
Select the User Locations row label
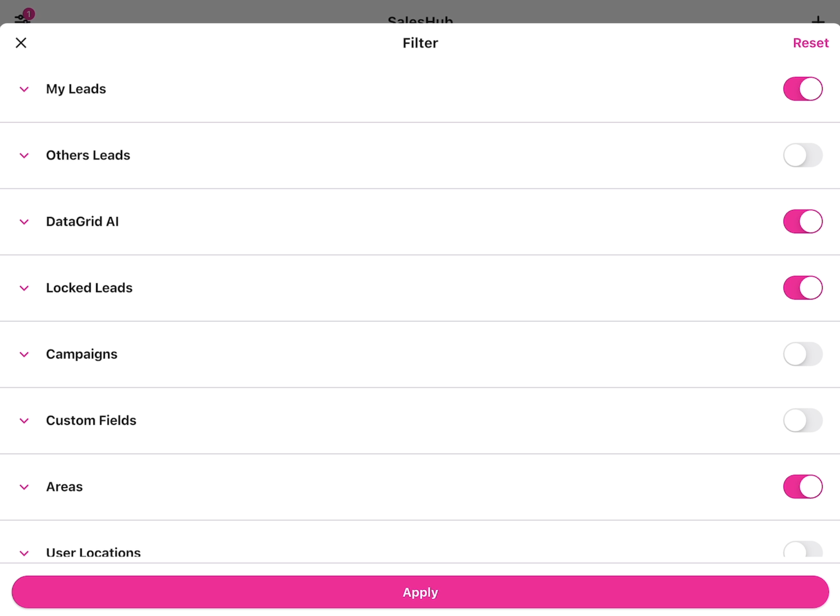coord(93,552)
